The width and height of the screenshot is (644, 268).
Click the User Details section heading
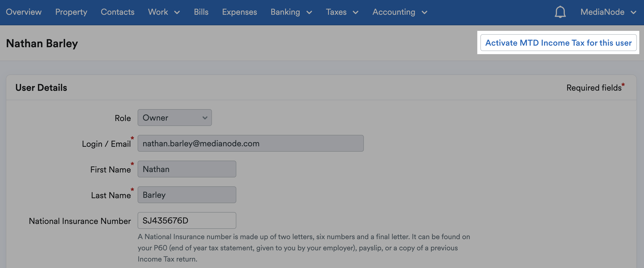(x=41, y=87)
